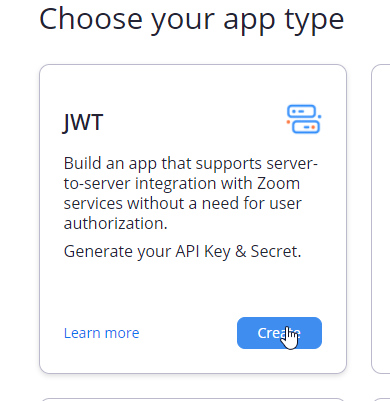Click the server-to-server description paragraph
The width and height of the screenshot is (390, 401).
190,193
